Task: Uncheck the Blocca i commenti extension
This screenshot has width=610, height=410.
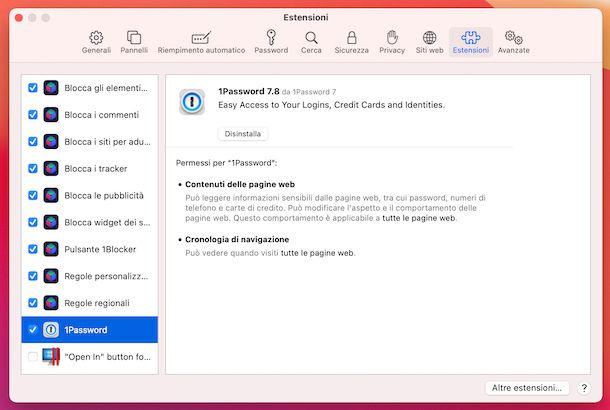Action: click(33, 115)
